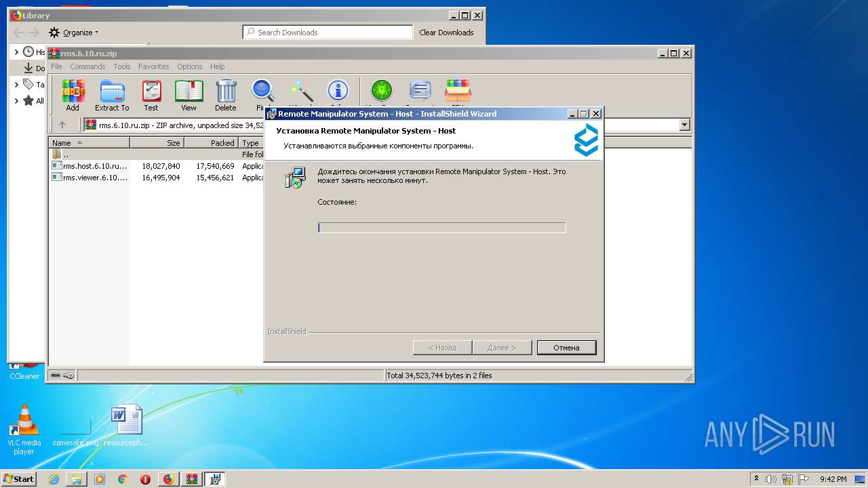Open the View book icon

tap(189, 95)
